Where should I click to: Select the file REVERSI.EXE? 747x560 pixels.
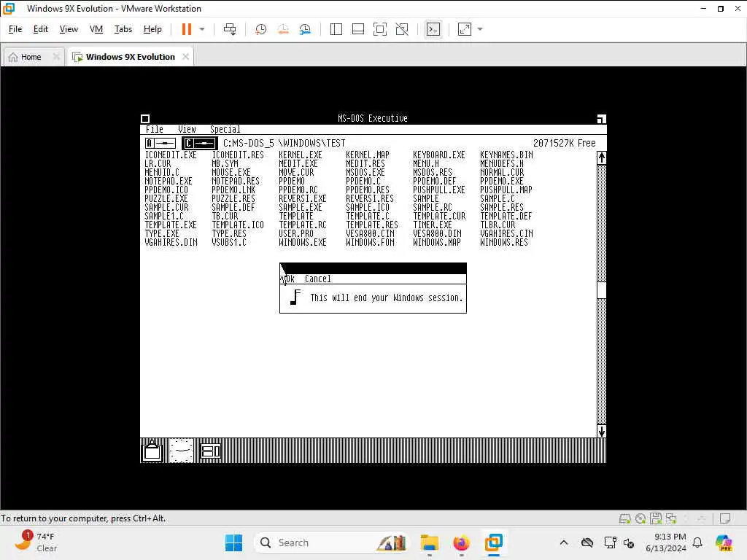click(x=303, y=198)
